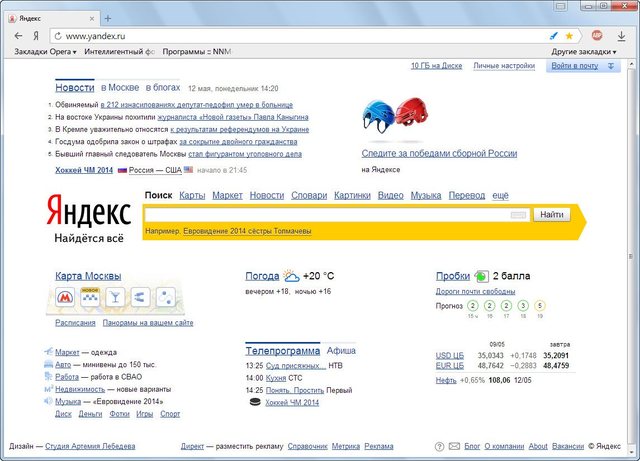Click the Найти search button
This screenshot has height=461, width=640.
552,215
